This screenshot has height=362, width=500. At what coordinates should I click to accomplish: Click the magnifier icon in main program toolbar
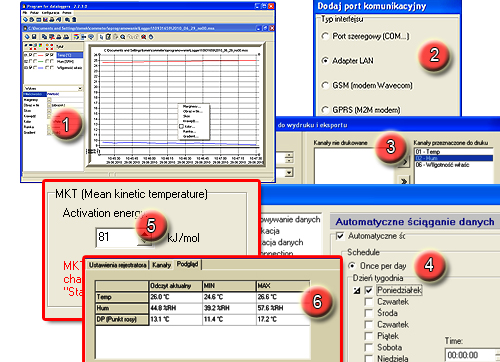click(67, 19)
